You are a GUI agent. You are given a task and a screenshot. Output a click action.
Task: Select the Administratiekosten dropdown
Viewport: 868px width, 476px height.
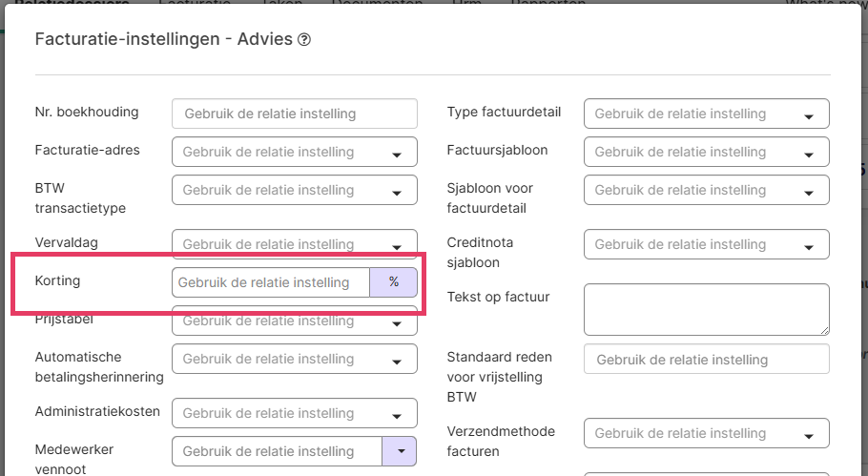[x=294, y=413]
